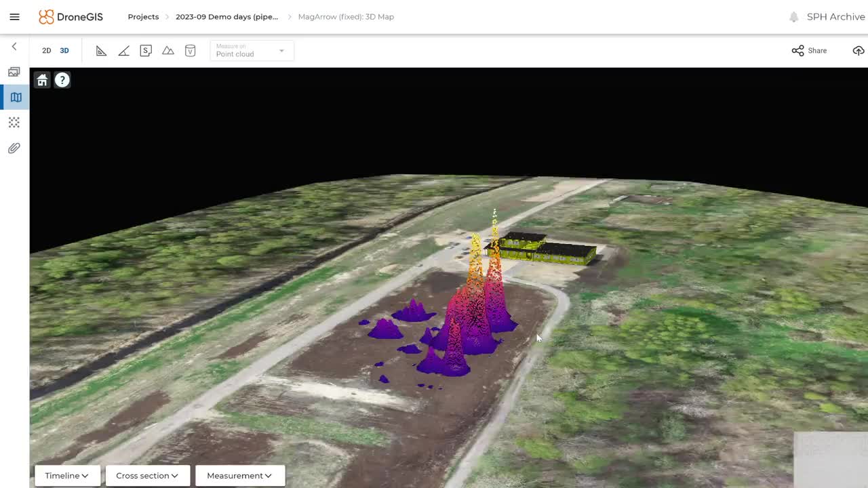
Task: Open the map help popup
Action: tap(62, 79)
